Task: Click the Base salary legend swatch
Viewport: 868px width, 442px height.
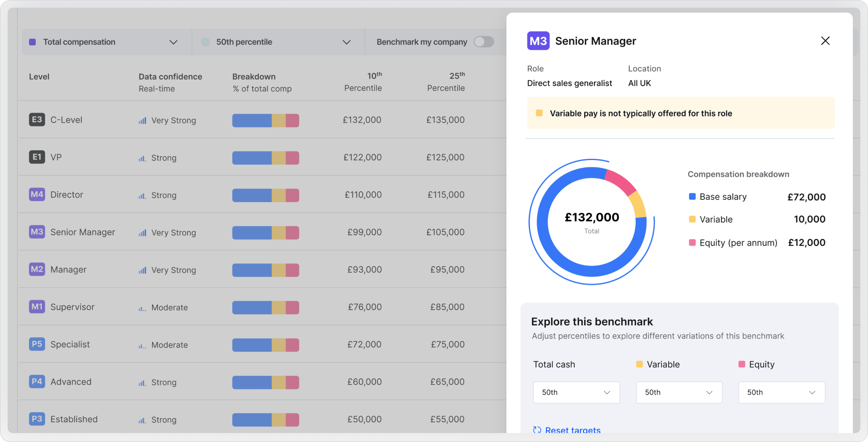Action: pos(692,196)
